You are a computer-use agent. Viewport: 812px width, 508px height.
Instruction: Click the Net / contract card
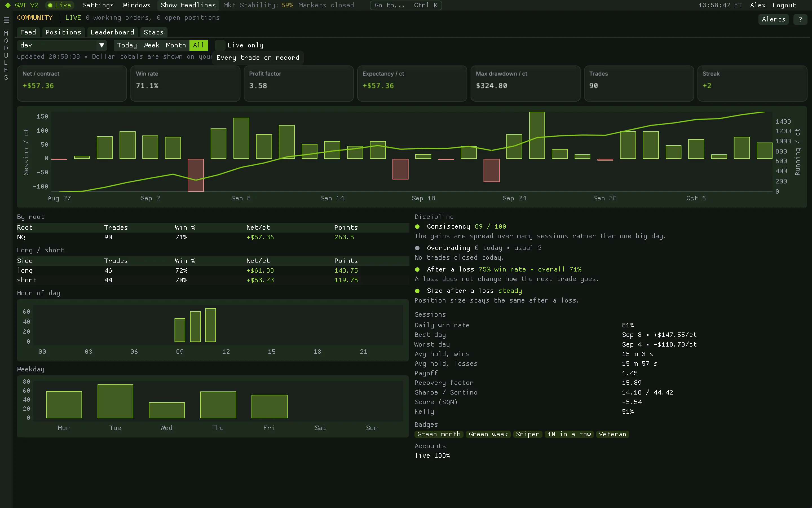[72, 83]
